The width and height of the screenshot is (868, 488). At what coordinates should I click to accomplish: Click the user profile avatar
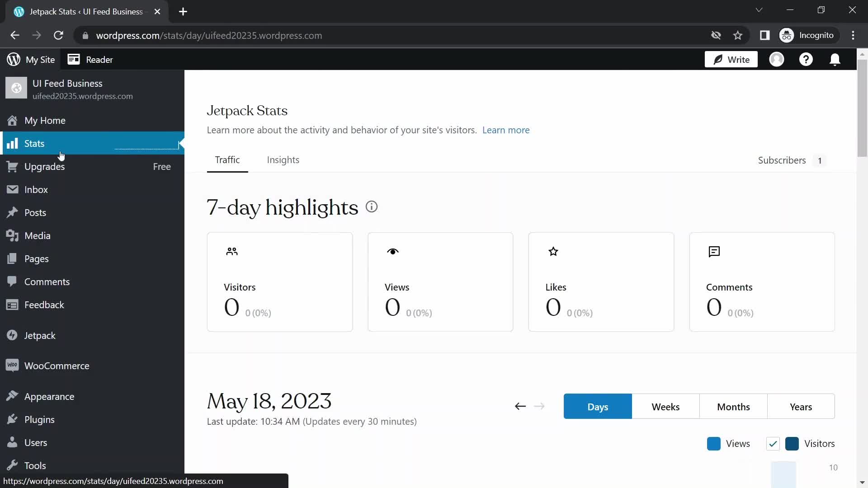[x=777, y=59]
